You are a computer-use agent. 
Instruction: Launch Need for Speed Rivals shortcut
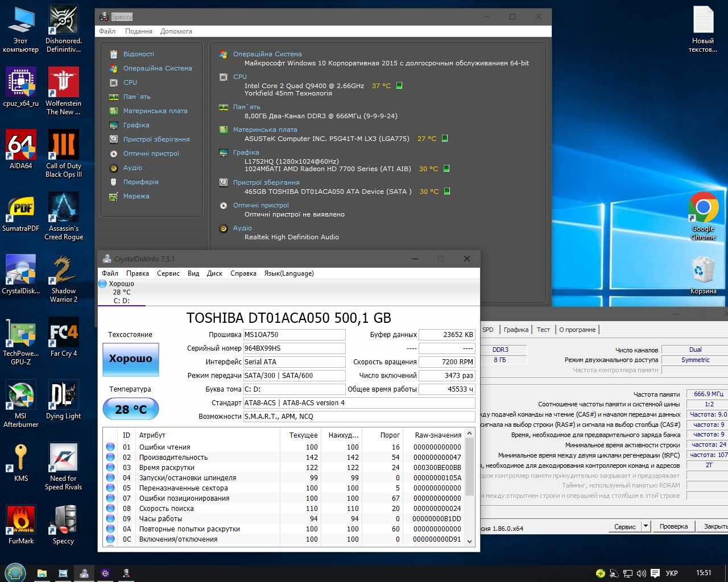(64, 466)
